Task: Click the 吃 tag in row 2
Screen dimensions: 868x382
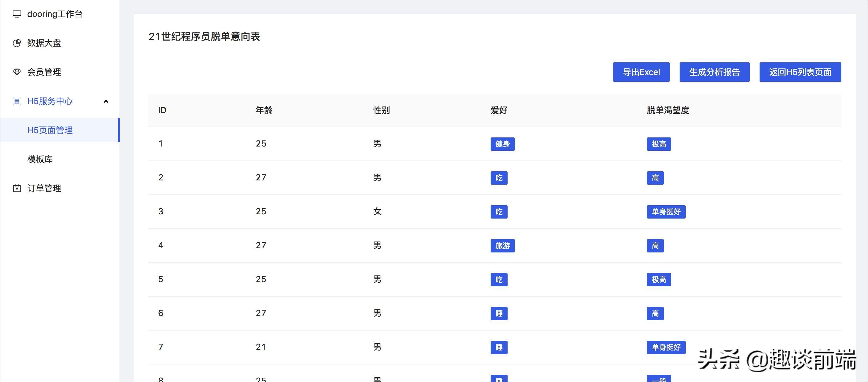Action: [499, 178]
